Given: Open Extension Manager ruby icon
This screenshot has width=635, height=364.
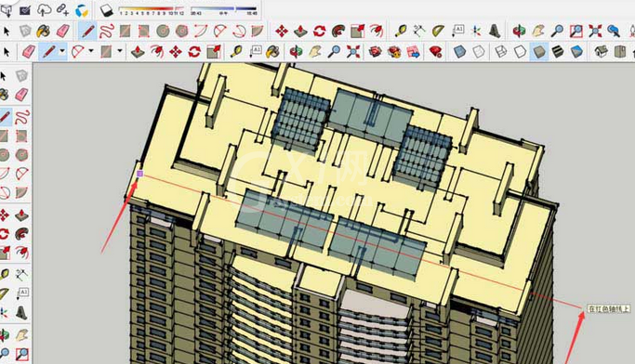Looking at the screenshot, I should [x=435, y=52].
